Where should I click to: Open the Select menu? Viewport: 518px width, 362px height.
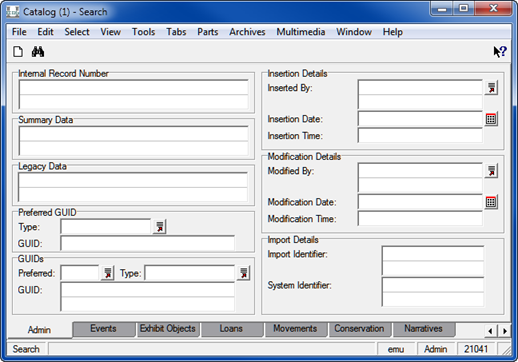pos(77,32)
